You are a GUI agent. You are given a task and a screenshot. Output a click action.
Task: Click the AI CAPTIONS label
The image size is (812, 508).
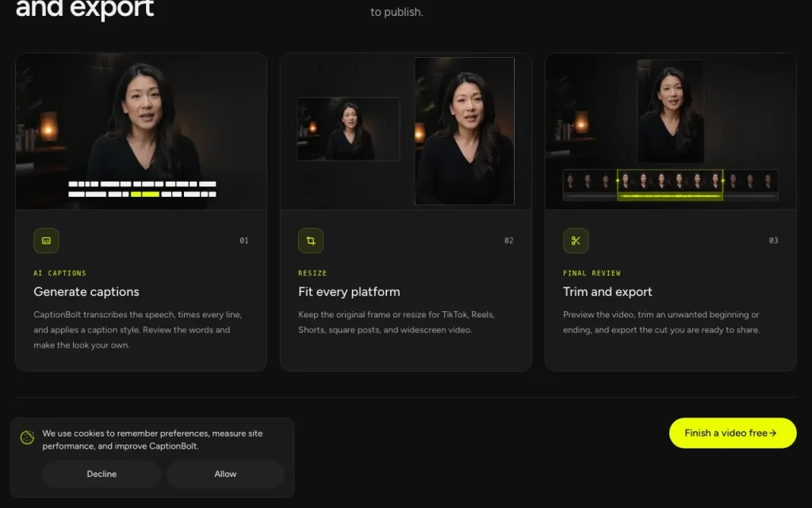60,273
